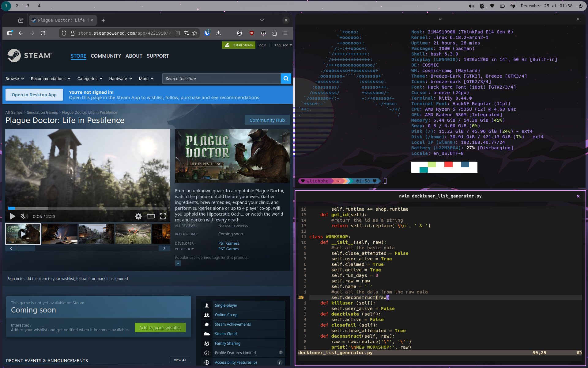Click the browser downloads arrow icon
This screenshot has width=588, height=368.
pyautogui.click(x=218, y=33)
